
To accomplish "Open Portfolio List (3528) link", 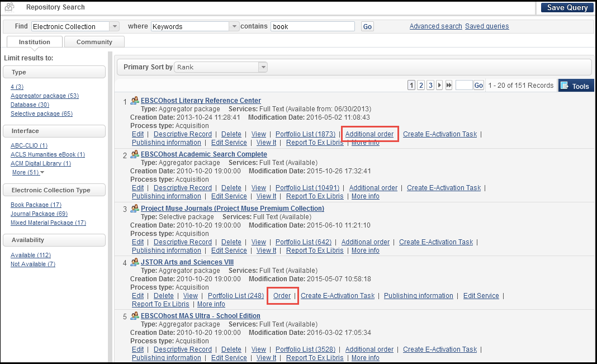I will (305, 349).
